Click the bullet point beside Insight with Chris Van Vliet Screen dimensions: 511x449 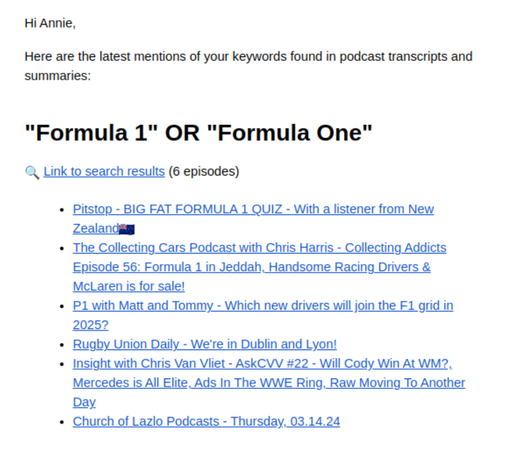(x=62, y=364)
